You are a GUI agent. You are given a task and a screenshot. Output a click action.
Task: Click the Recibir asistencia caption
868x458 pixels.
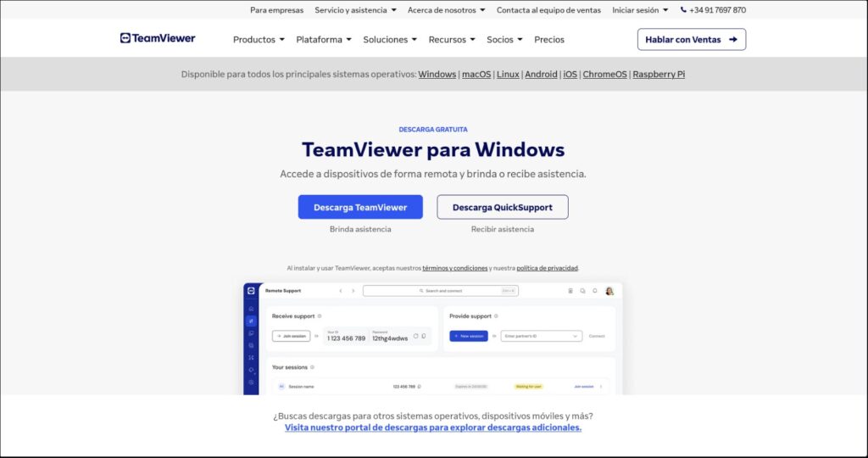tap(503, 229)
